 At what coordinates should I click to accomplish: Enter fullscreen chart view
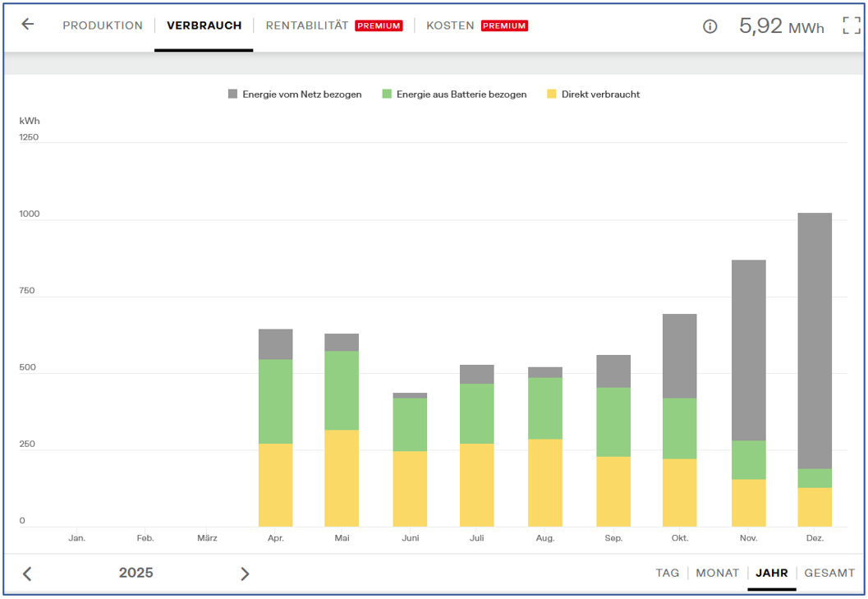point(852,25)
